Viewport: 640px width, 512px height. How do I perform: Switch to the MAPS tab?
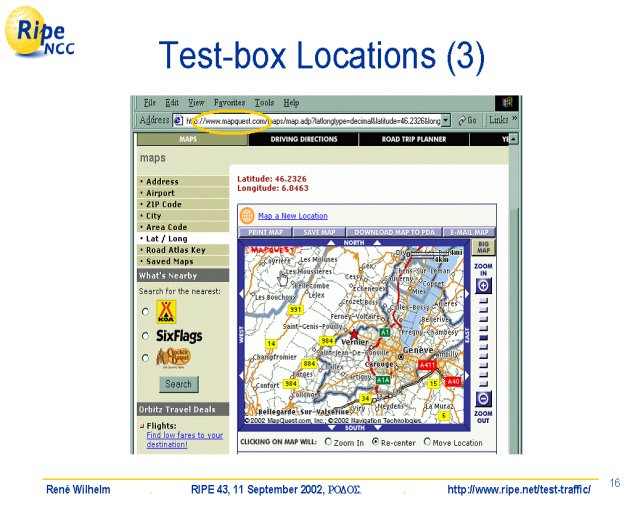tap(192, 139)
